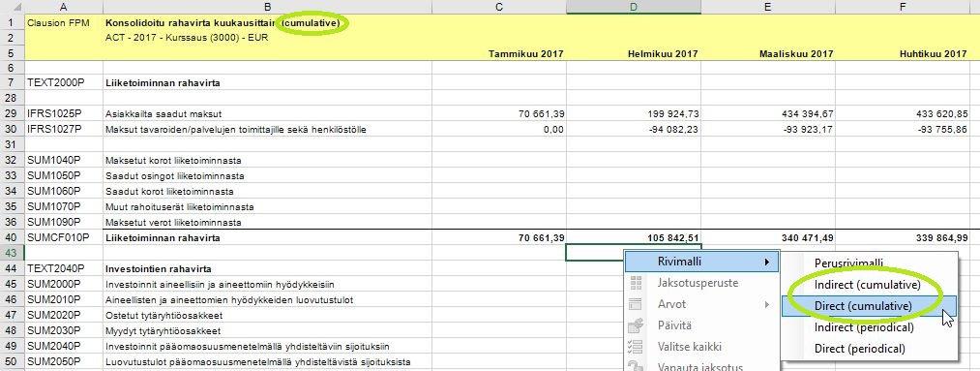Select Direct (cumulative) row model
The height and width of the screenshot is (371, 980).
863,306
